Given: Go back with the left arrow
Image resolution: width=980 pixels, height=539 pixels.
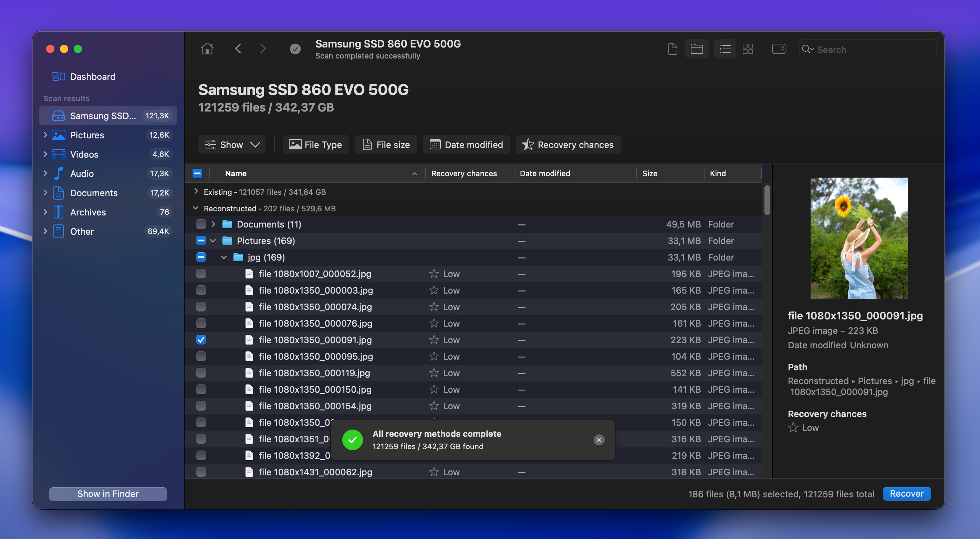Looking at the screenshot, I should pyautogui.click(x=238, y=49).
